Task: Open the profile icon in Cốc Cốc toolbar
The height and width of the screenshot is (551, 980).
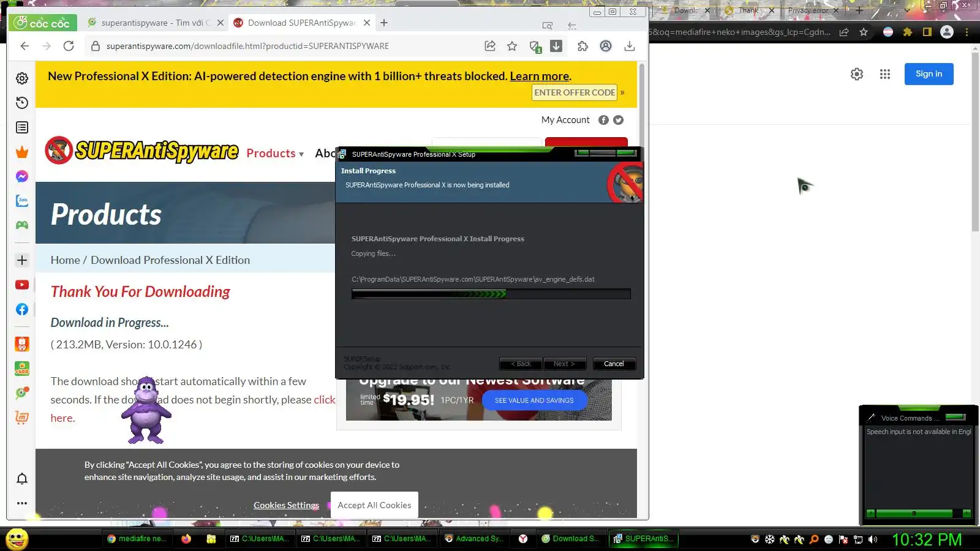Action: click(x=606, y=46)
